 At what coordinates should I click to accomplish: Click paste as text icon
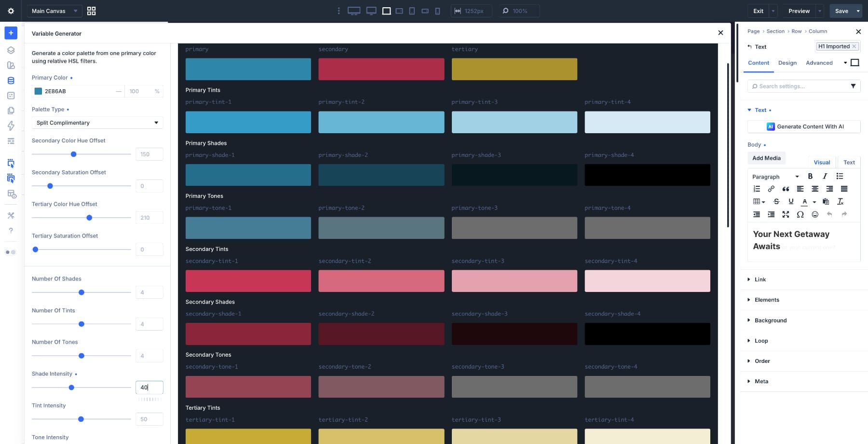pyautogui.click(x=826, y=201)
